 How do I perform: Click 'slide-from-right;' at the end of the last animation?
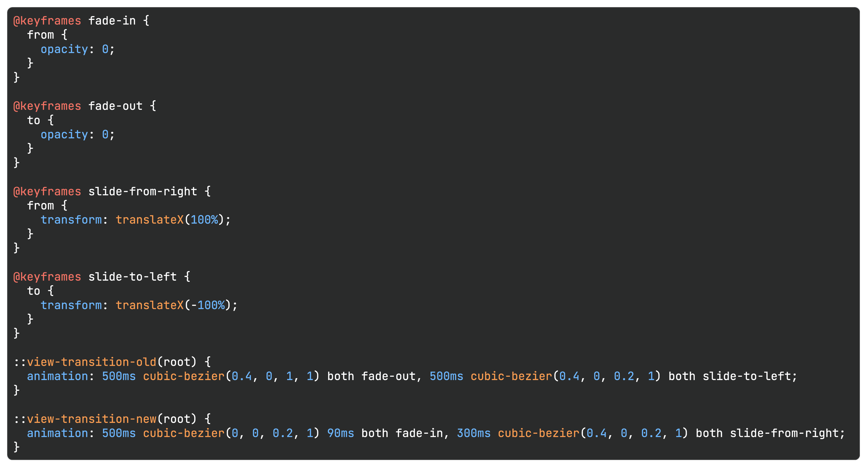click(x=787, y=433)
